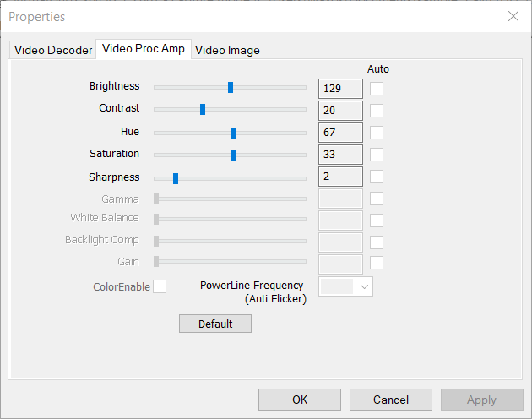
Task: Switch to the Video Decoder tab
Action: [x=53, y=50]
